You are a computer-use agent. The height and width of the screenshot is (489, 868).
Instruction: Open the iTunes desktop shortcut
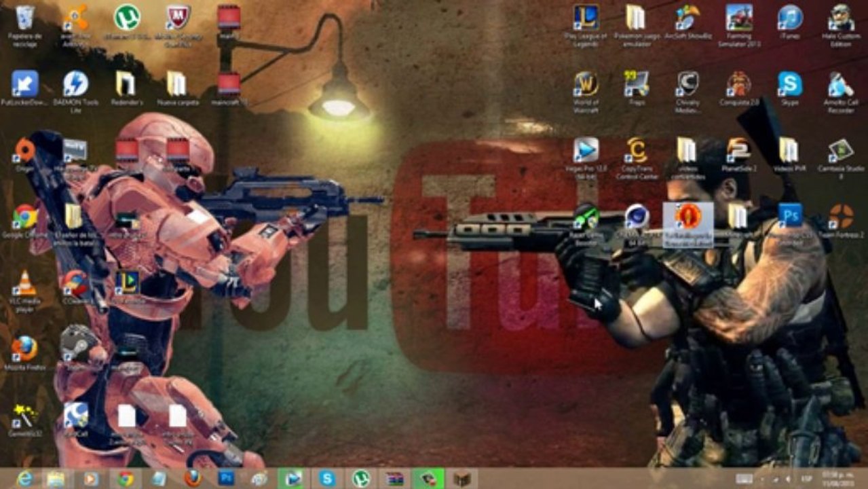(789, 22)
